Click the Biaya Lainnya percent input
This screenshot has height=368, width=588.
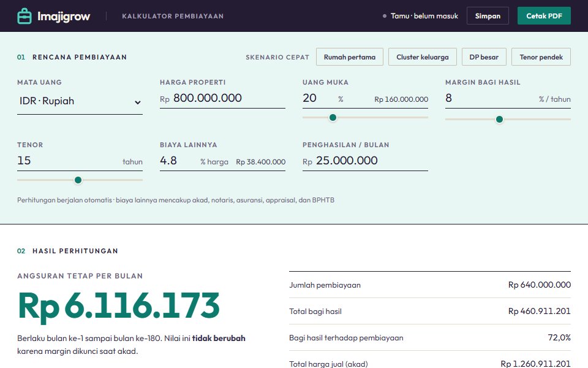point(178,161)
